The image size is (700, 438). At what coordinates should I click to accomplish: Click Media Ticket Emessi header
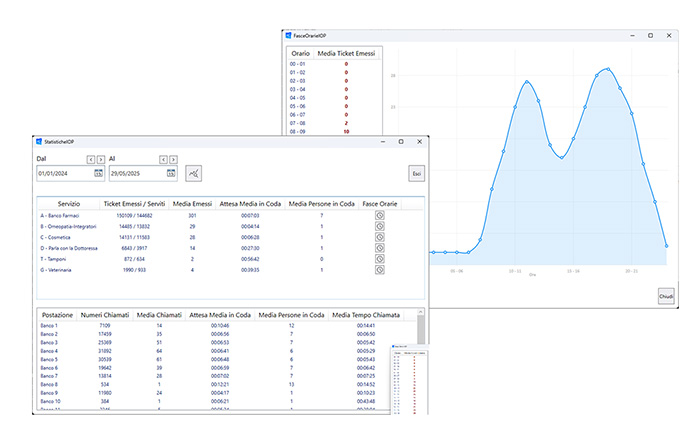pyautogui.click(x=346, y=53)
